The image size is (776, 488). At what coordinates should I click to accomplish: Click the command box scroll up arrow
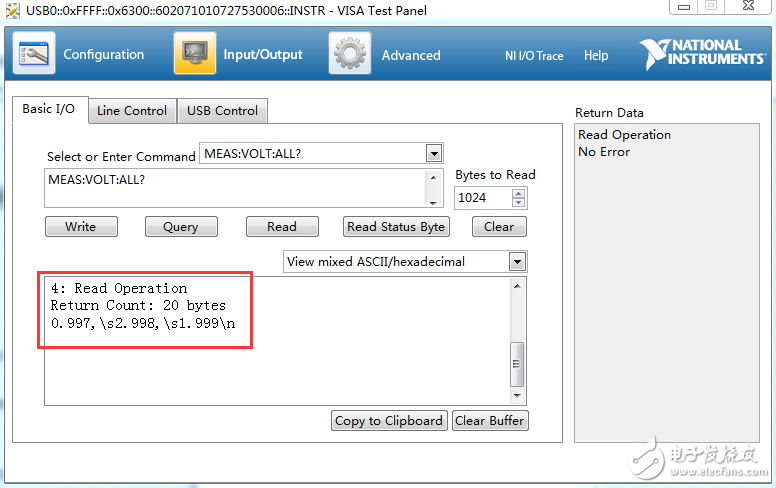[x=434, y=177]
